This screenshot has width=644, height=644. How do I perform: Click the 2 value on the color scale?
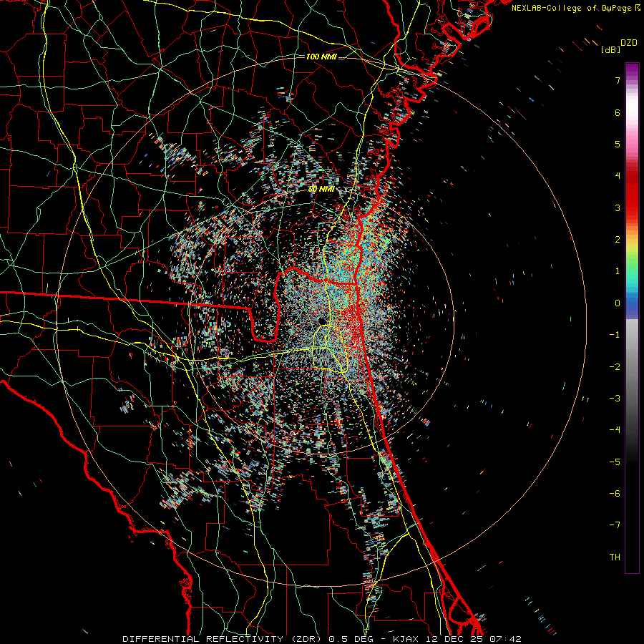coord(618,240)
